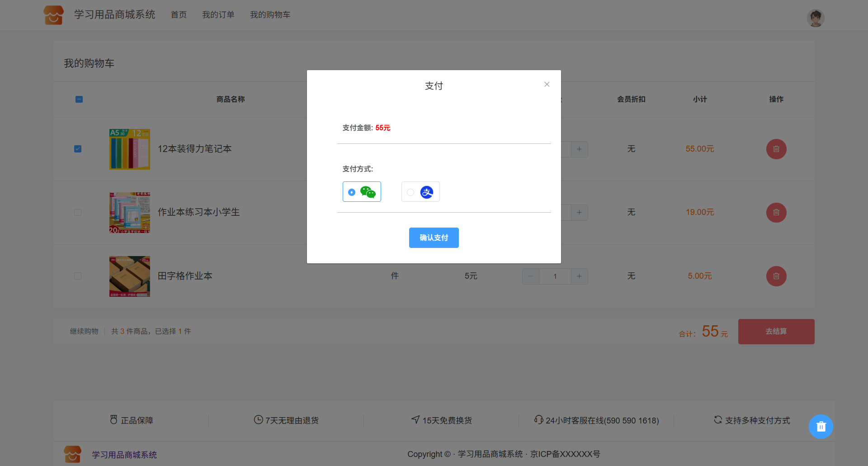The image size is (868, 466).
Task: Click the store logo in the header
Action: pyautogui.click(x=53, y=15)
